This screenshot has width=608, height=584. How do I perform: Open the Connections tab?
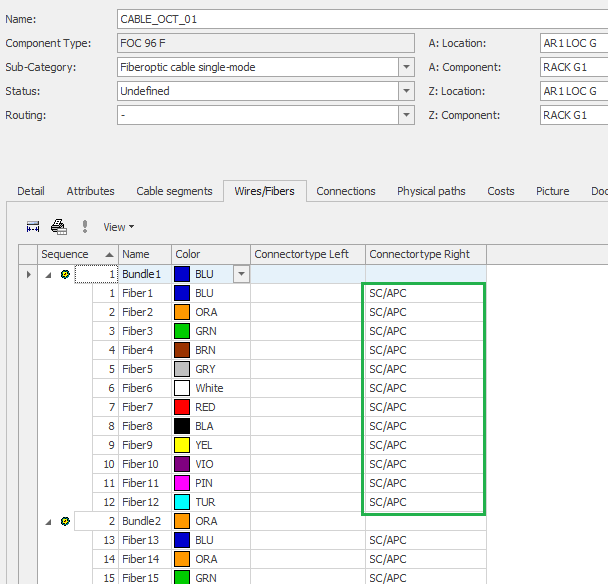[x=346, y=191]
